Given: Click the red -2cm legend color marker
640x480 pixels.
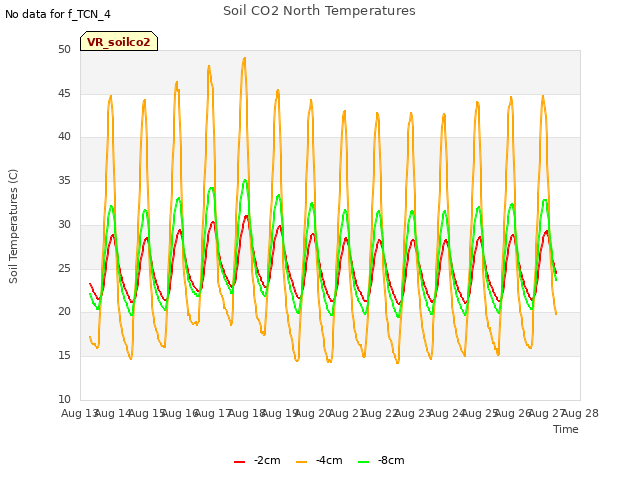Looking at the screenshot, I should 240,462.
